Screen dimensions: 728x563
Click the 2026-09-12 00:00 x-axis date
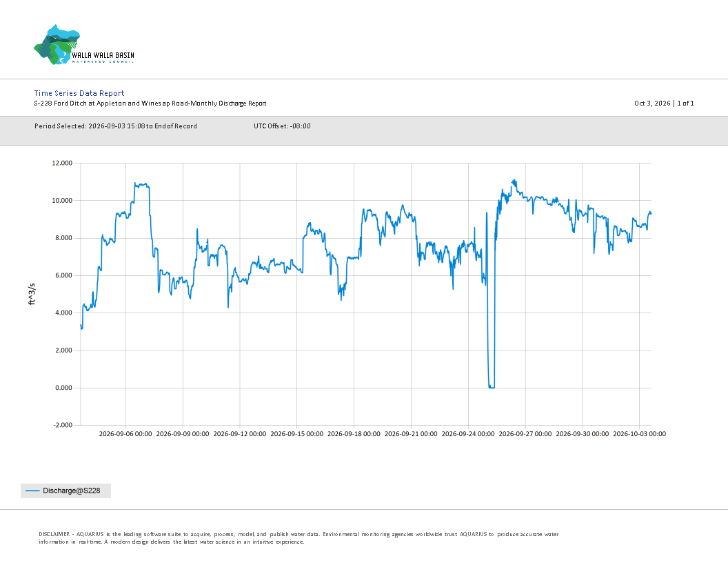(x=240, y=434)
